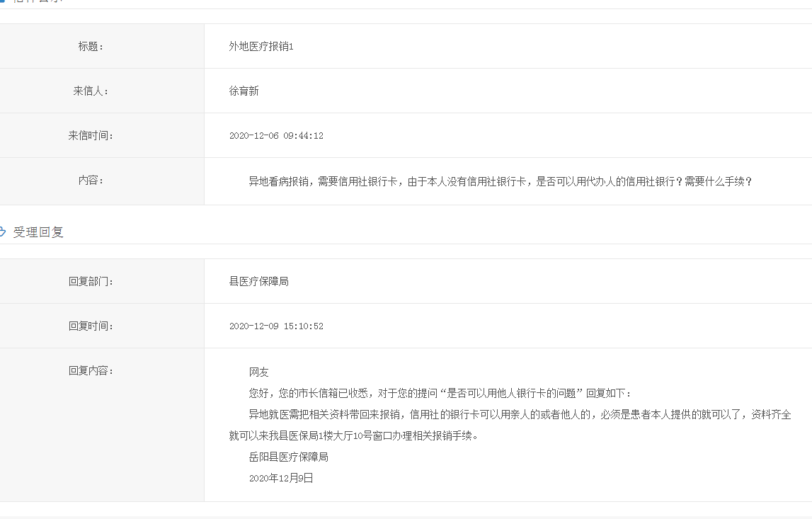Image resolution: width=812 pixels, height=519 pixels.
Task: Click the 网友 greeting in the reply
Action: pos(258,372)
